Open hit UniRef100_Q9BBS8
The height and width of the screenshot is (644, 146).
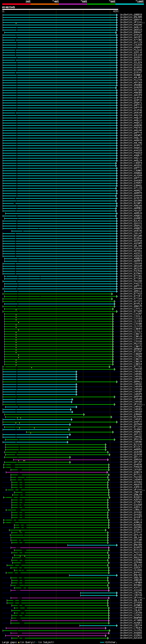point(131,15)
